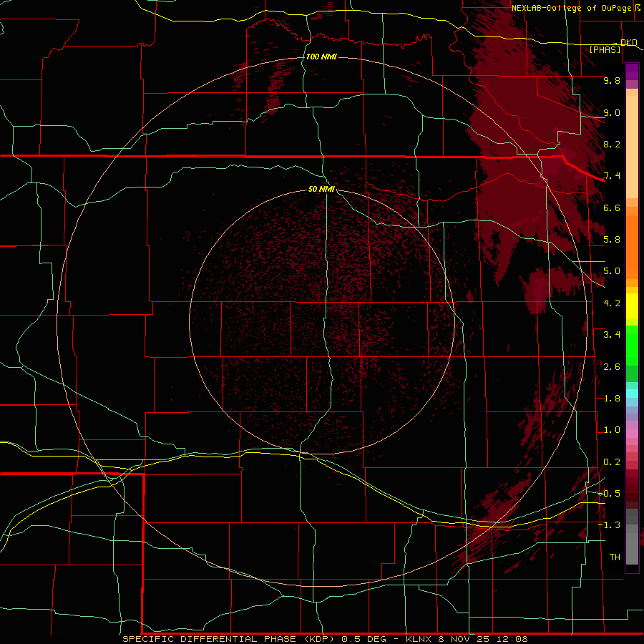Pick the cyan band on color scale
Viewport: 644px width, 644px height.
632,394
